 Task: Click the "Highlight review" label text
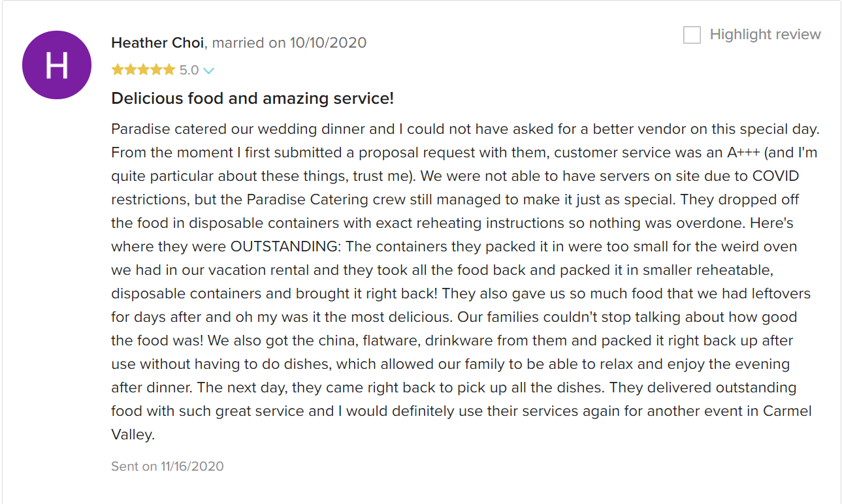(765, 35)
